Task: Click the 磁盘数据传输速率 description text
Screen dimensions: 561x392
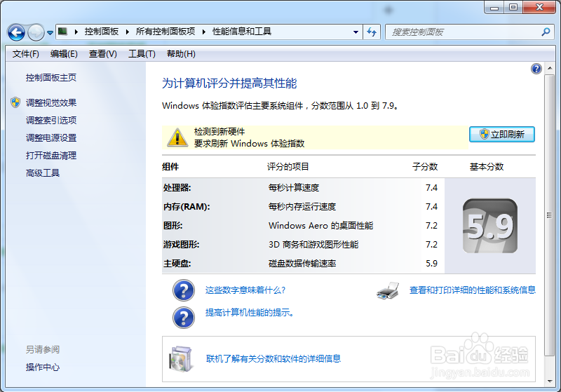Action: pos(302,264)
